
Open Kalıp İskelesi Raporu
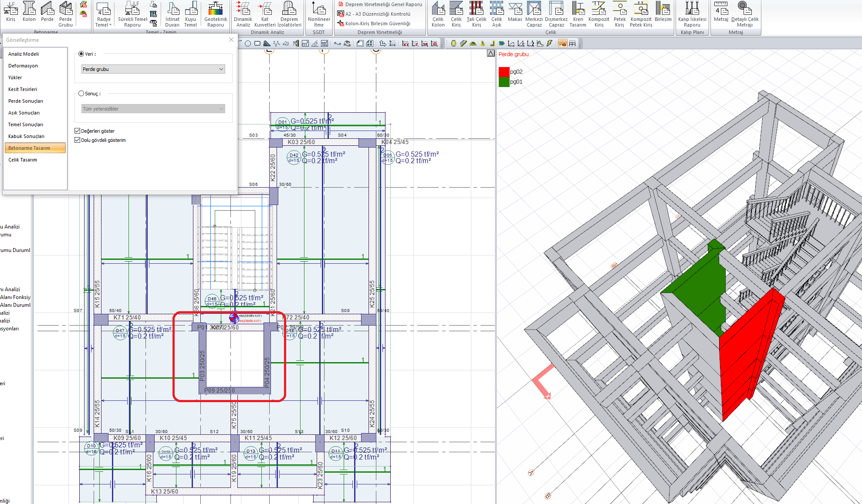click(x=692, y=14)
